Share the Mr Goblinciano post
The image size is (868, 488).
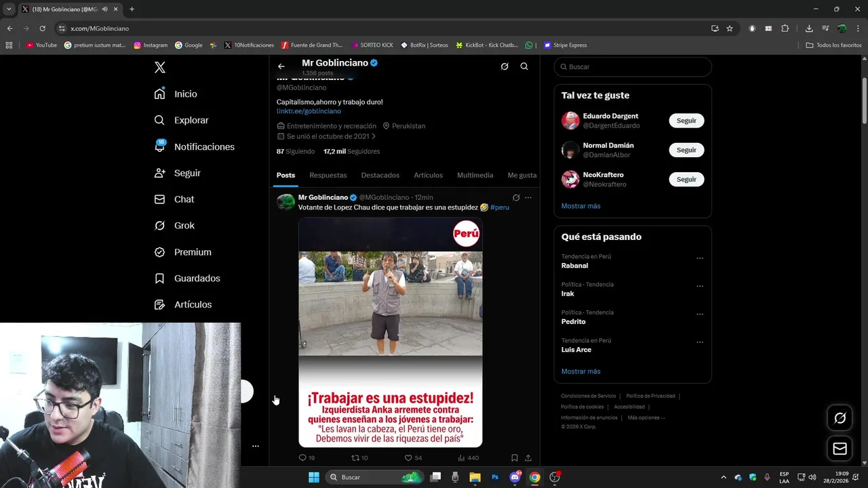pos(528,458)
